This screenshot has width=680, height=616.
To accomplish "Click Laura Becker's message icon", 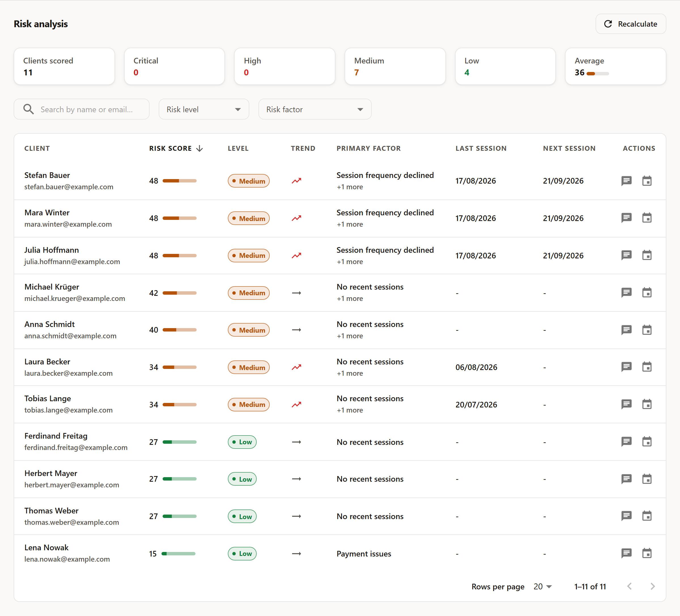I will (x=626, y=367).
